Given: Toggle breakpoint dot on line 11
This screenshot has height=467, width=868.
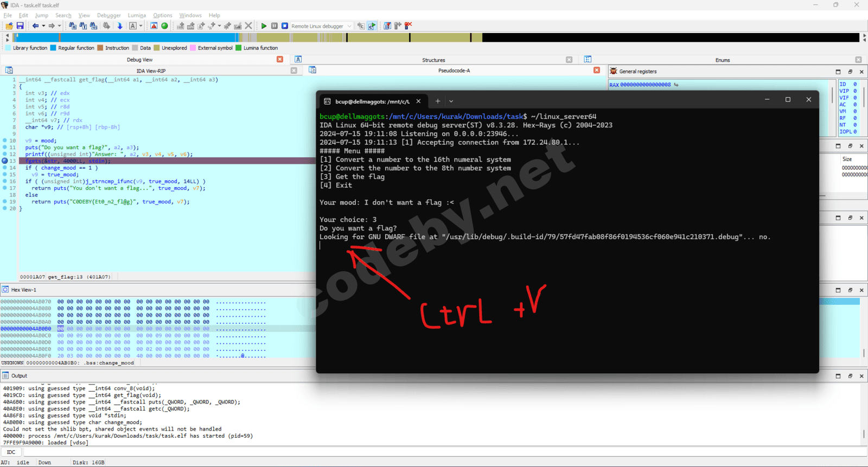Looking at the screenshot, I should pos(5,148).
